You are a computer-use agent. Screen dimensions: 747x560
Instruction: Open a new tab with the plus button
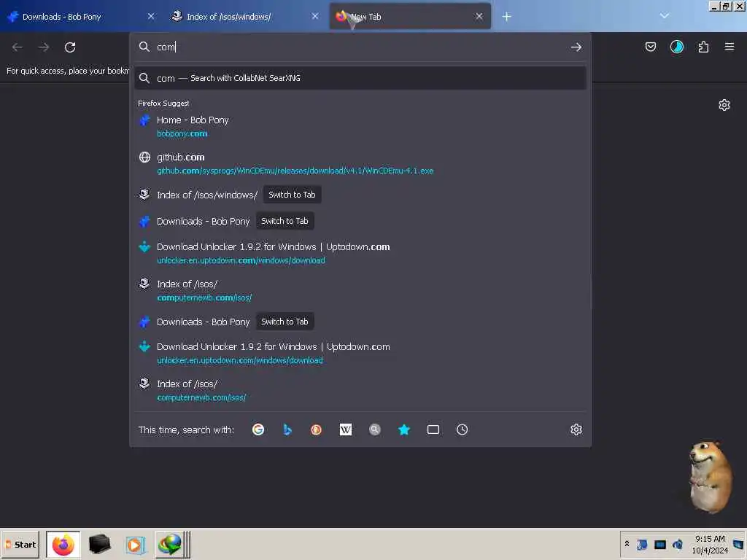coord(506,17)
